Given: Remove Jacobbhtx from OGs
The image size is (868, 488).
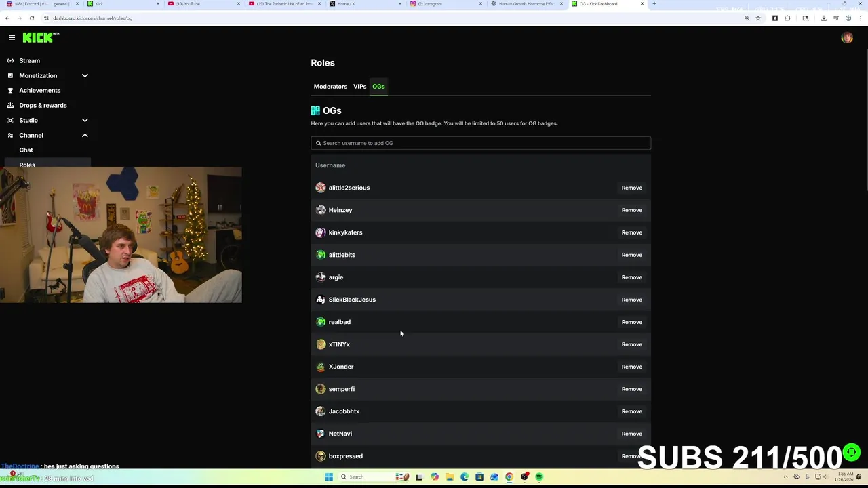Looking at the screenshot, I should (x=631, y=411).
